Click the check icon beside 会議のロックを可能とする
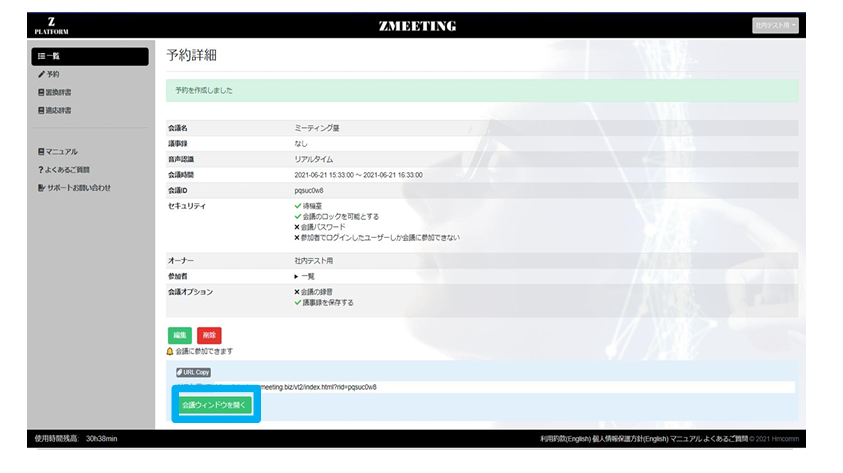843x473 pixels. 297,217
